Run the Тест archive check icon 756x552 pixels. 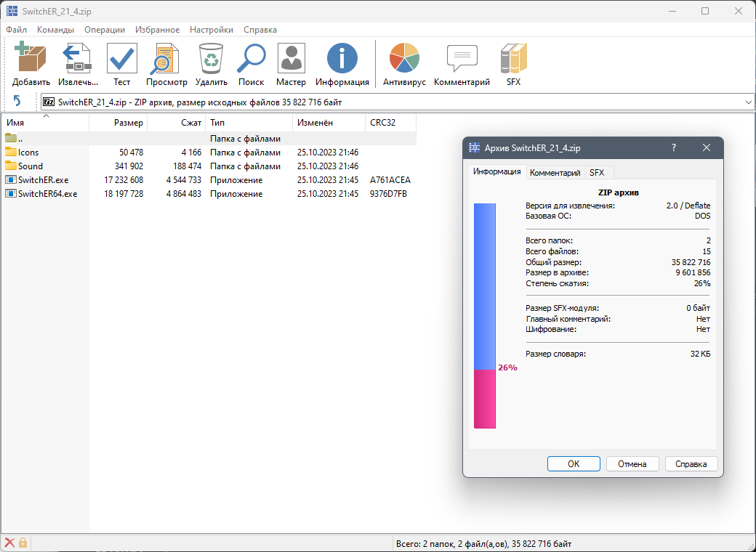[x=121, y=59]
